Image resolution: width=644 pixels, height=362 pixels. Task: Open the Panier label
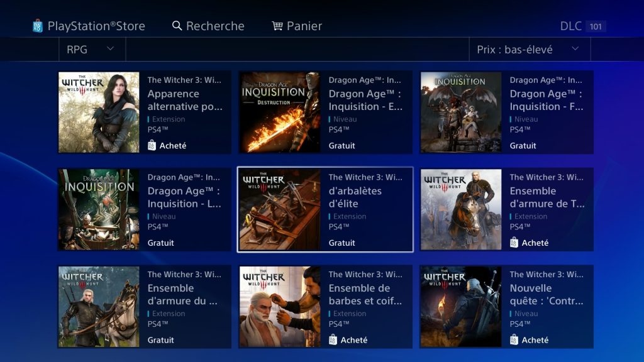pyautogui.click(x=304, y=26)
